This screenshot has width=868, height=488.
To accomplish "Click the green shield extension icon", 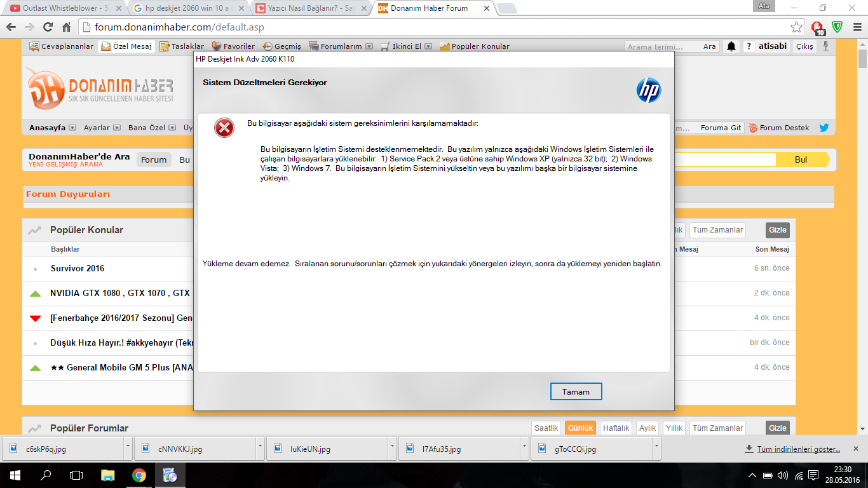I will (837, 27).
